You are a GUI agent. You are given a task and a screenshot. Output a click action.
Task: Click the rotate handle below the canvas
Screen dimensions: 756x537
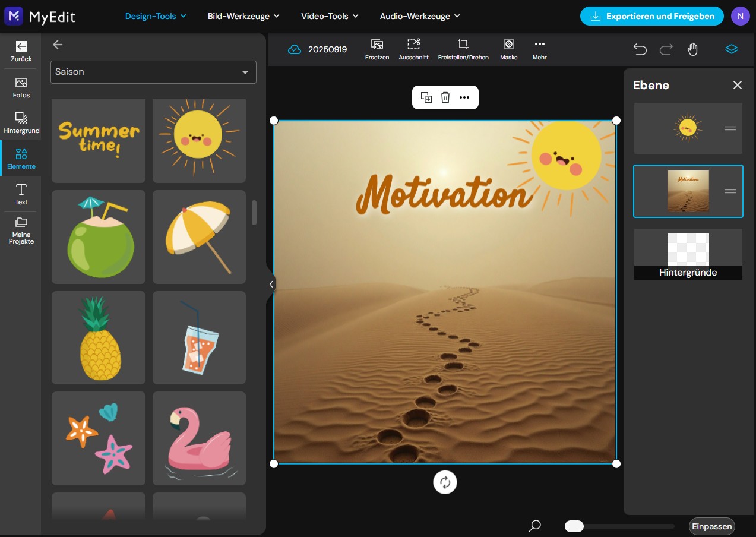click(x=445, y=482)
